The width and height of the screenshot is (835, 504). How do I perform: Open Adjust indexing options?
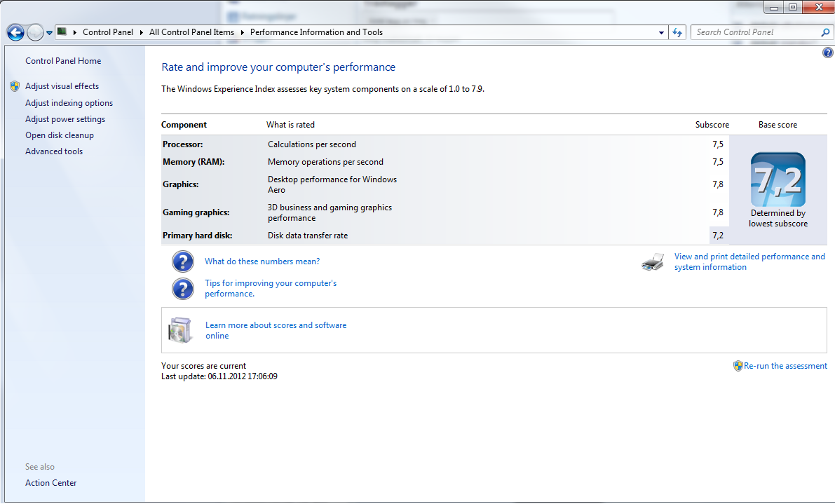pos(69,103)
